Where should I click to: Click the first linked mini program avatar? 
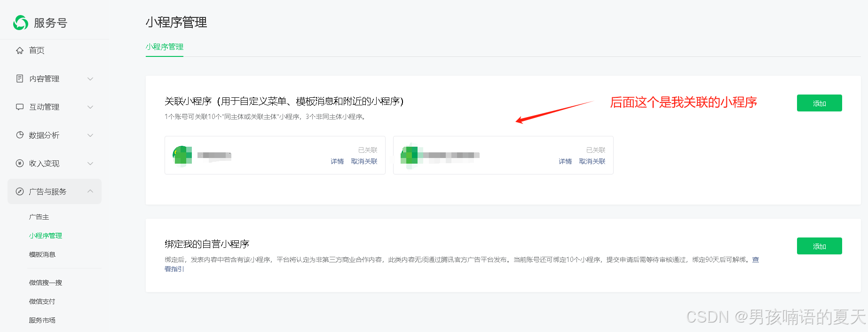tap(182, 155)
